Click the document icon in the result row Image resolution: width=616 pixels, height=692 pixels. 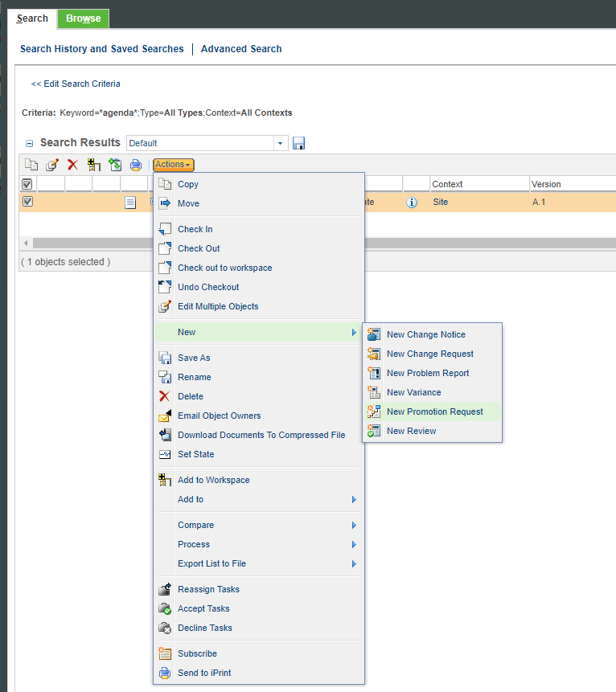130,203
